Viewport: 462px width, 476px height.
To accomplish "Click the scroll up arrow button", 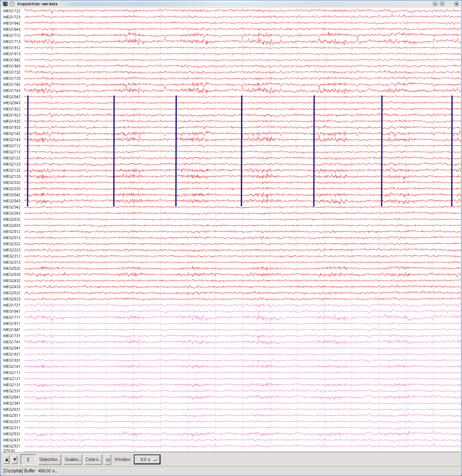I will [x=7, y=459].
